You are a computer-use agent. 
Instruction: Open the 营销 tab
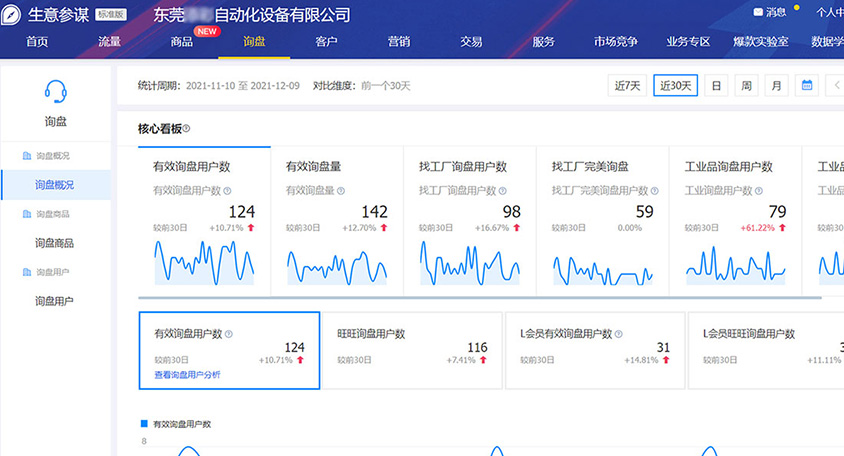point(399,41)
